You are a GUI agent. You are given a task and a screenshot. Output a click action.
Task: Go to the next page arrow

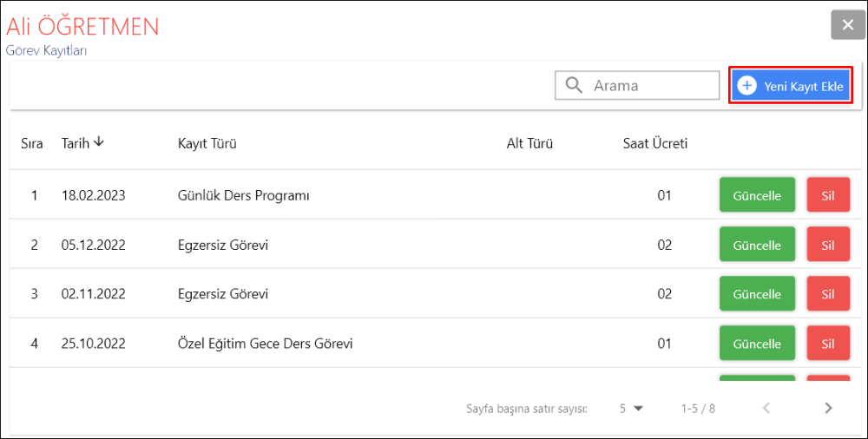pos(828,408)
